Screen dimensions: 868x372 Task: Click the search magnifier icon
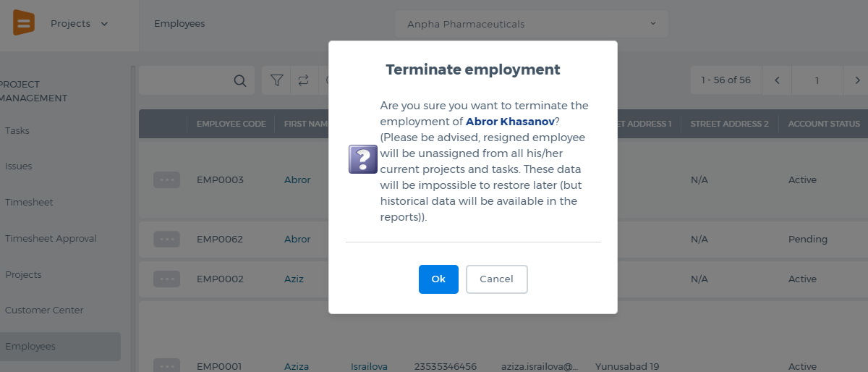[240, 80]
